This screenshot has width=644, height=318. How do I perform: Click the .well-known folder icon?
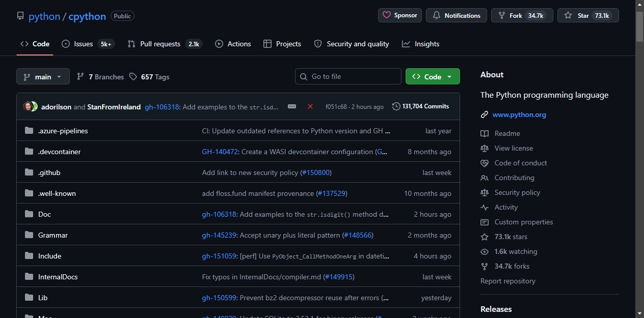29,193
